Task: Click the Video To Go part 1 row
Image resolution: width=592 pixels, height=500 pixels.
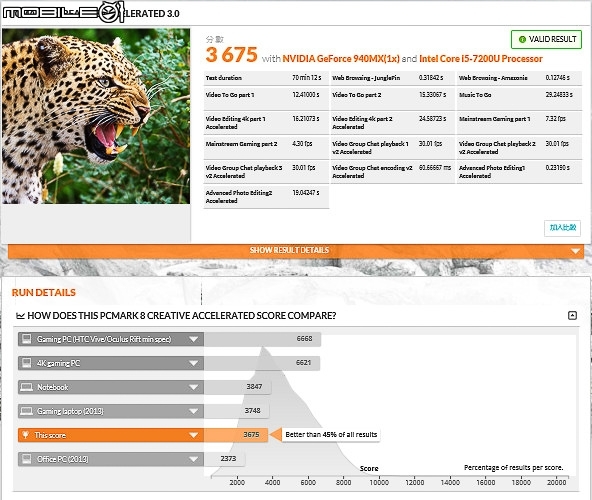Action: 266,98
